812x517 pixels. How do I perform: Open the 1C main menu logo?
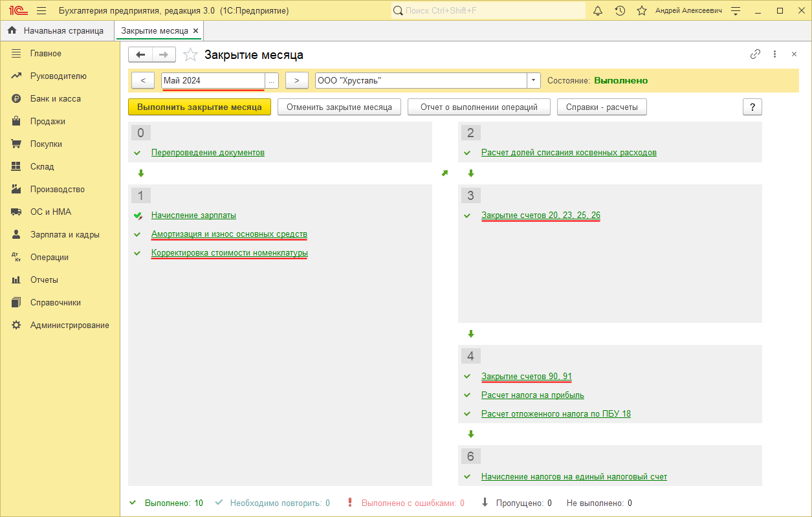pos(18,11)
